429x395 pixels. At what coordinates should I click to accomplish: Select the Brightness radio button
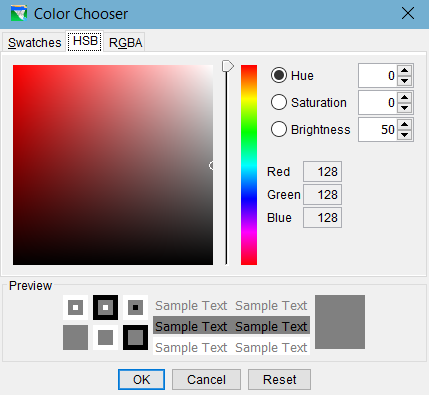pyautogui.click(x=279, y=129)
